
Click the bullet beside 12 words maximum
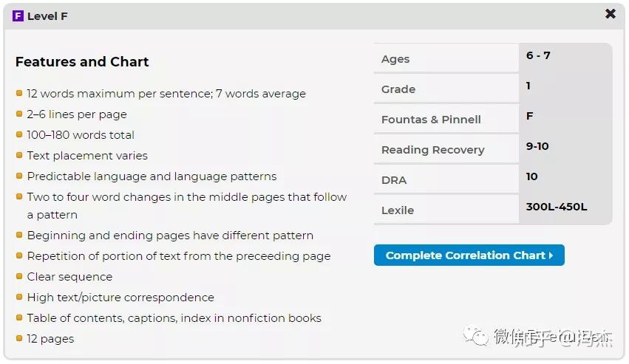coord(19,93)
